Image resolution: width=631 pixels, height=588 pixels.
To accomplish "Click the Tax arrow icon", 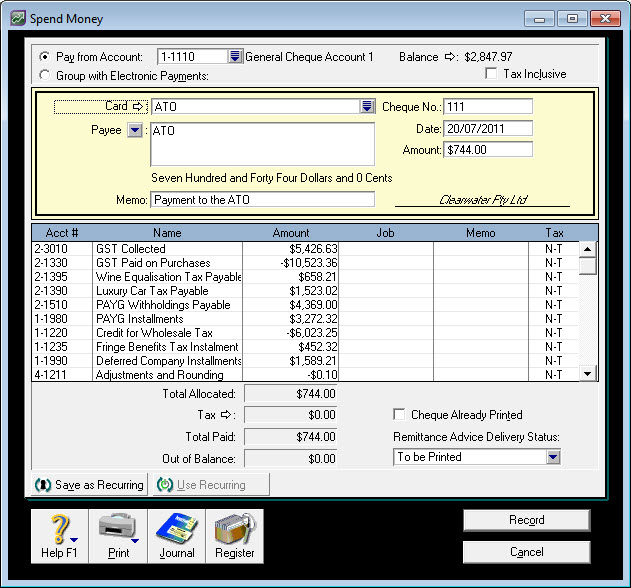I will [x=227, y=414].
